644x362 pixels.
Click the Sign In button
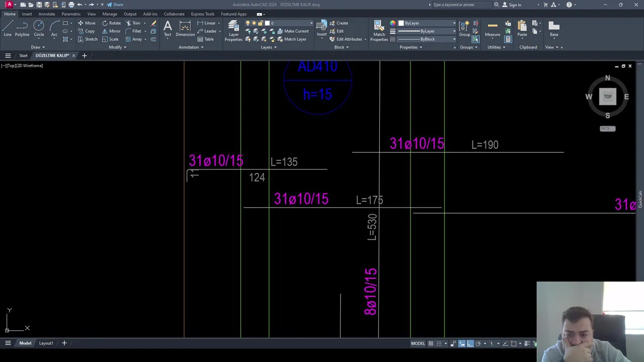tap(512, 5)
